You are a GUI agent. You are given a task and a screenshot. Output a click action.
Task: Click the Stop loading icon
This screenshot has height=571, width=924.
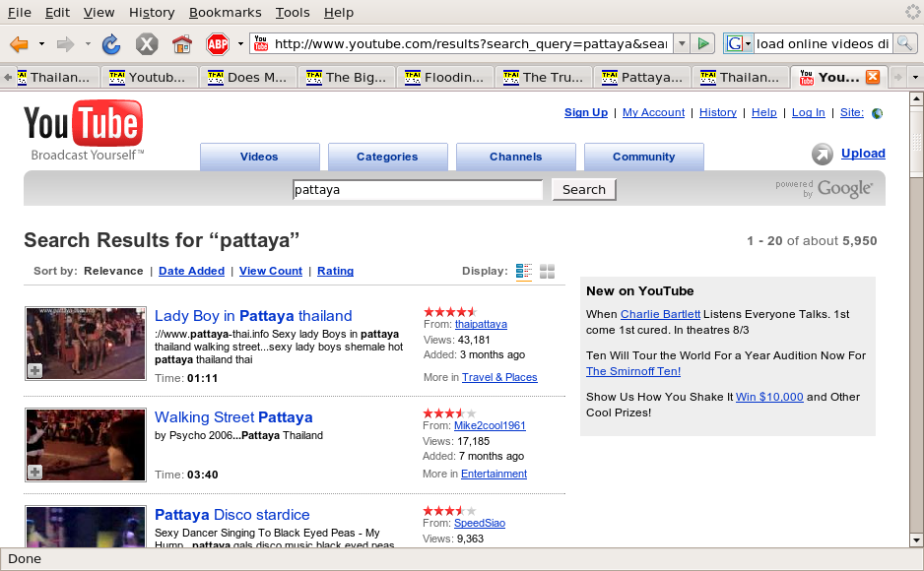pos(147,44)
